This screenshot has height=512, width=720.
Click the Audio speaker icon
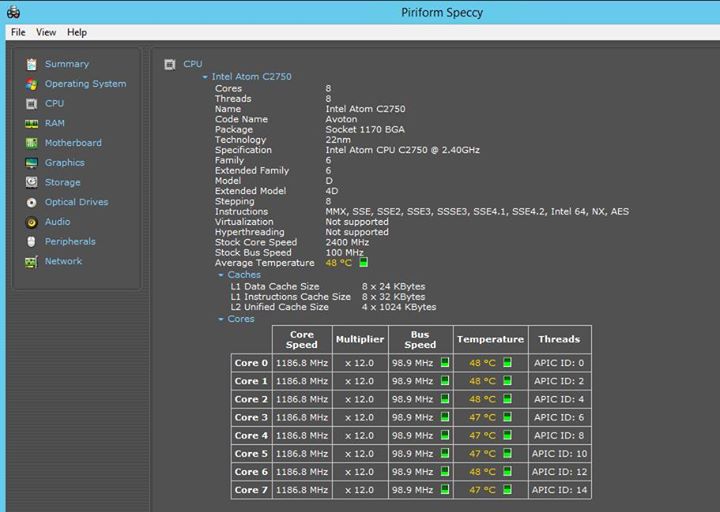31,222
